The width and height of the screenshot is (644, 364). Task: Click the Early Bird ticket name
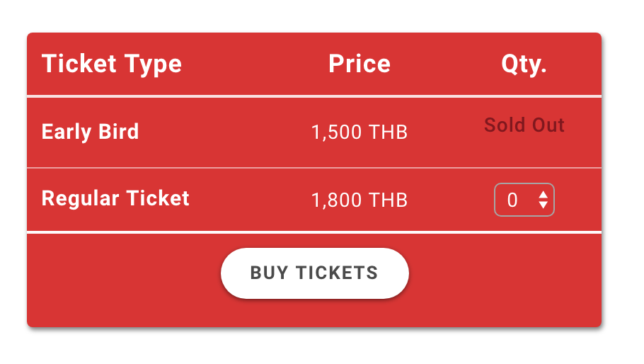[x=91, y=132]
